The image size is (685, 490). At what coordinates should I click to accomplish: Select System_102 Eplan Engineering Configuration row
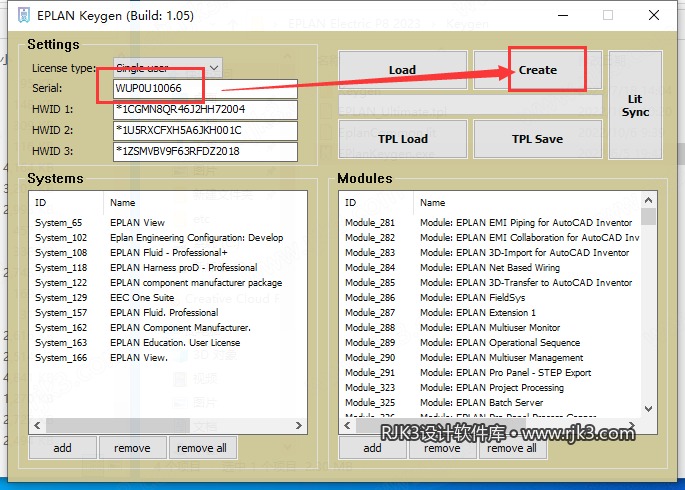pos(168,238)
